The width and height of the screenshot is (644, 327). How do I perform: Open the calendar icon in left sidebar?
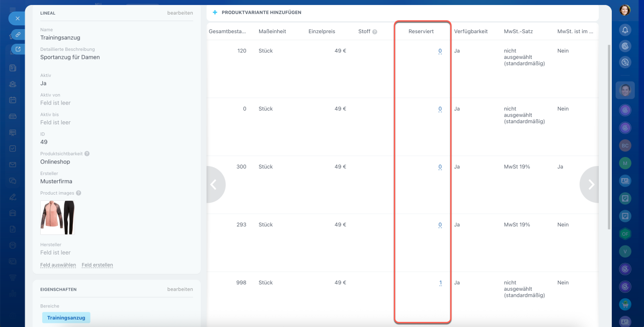13,100
